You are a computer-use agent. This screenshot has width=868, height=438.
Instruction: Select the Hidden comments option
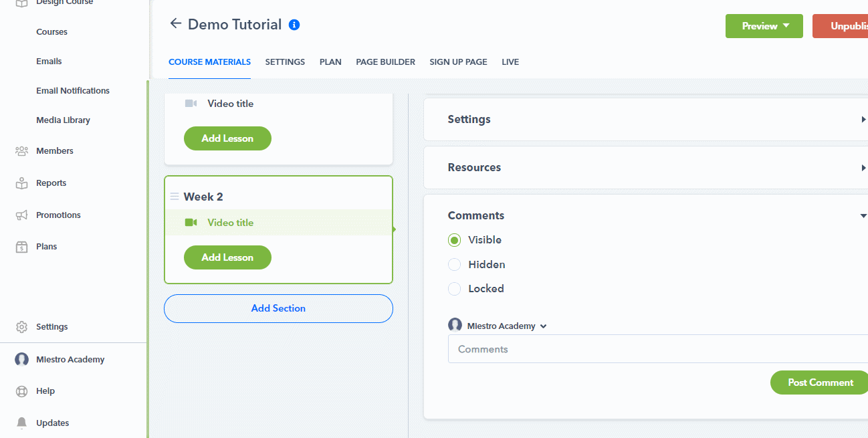tap(455, 265)
